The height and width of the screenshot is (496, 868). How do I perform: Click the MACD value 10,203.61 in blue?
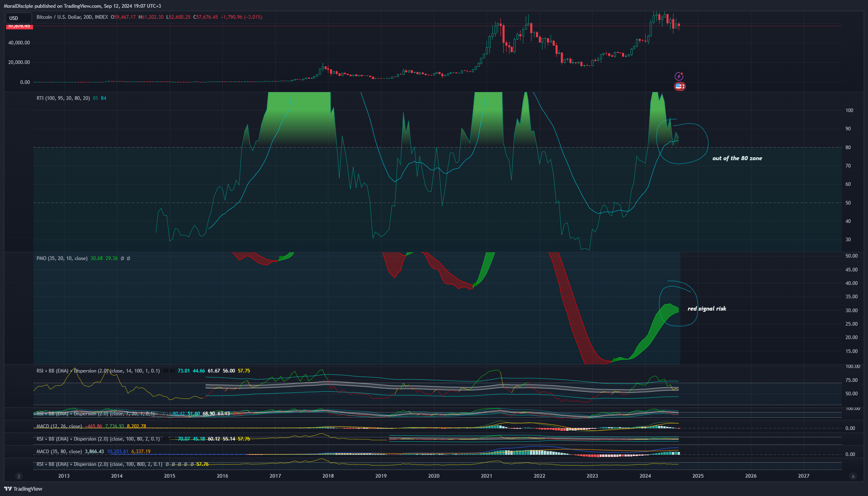pyautogui.click(x=118, y=452)
